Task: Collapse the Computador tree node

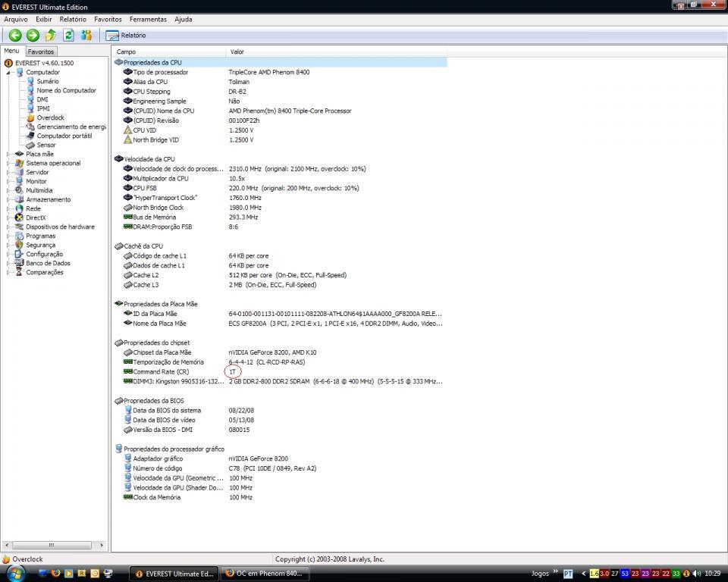Action: click(8, 73)
